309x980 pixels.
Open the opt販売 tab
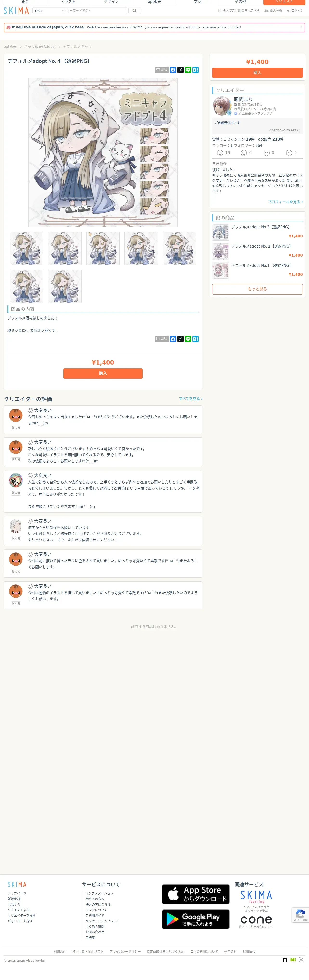(154, 2)
